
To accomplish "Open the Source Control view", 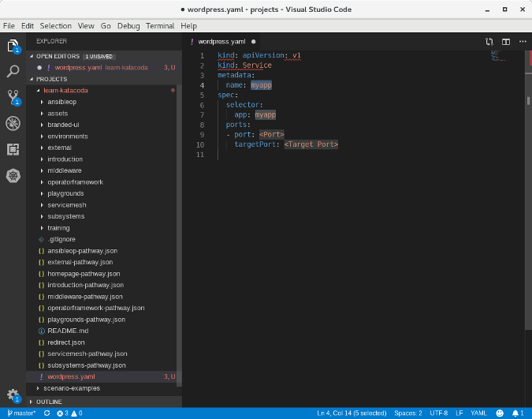I will (x=13, y=97).
